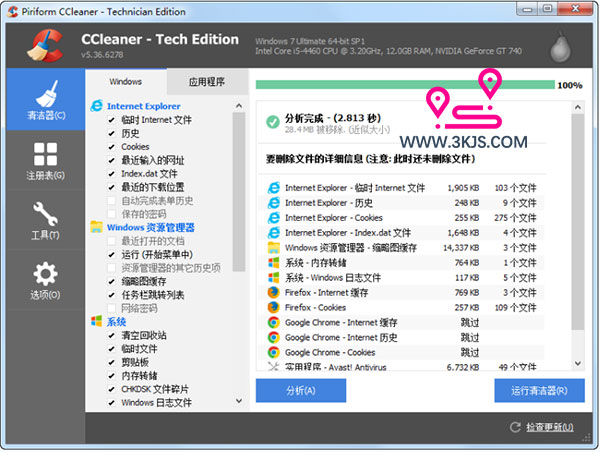Click the green analysis-complete check icon

tap(273, 122)
